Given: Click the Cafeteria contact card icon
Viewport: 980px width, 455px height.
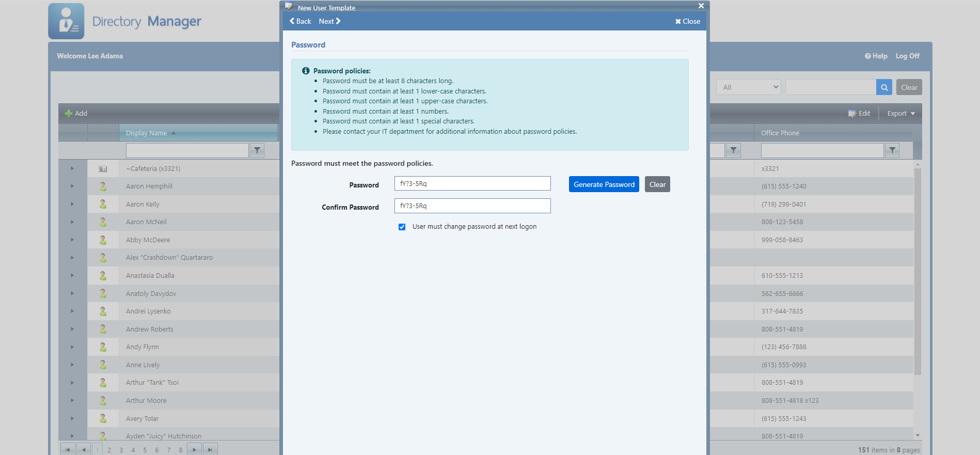Looking at the screenshot, I should tap(103, 169).
